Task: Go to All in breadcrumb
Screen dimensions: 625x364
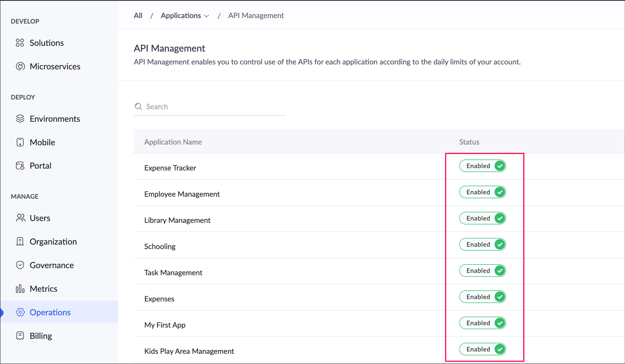Action: click(x=138, y=16)
